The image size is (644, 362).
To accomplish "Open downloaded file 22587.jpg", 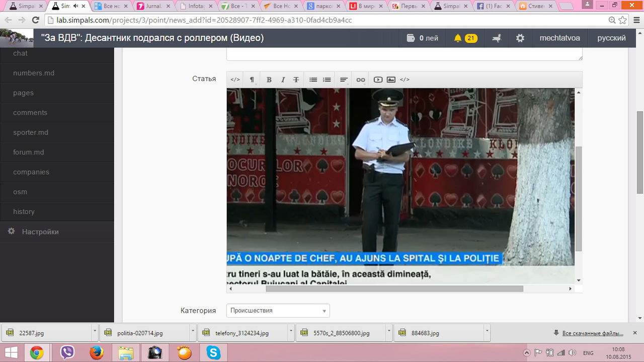I will click(46, 333).
